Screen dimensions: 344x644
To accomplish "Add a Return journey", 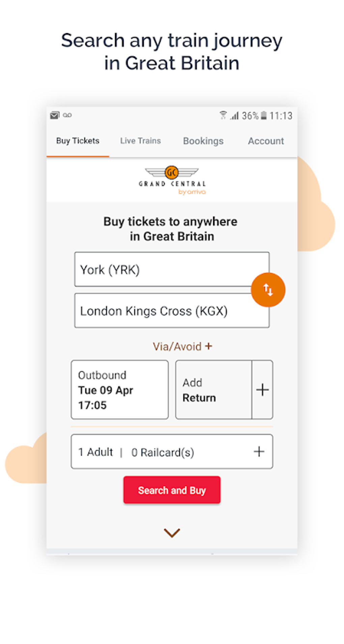I will (213, 389).
